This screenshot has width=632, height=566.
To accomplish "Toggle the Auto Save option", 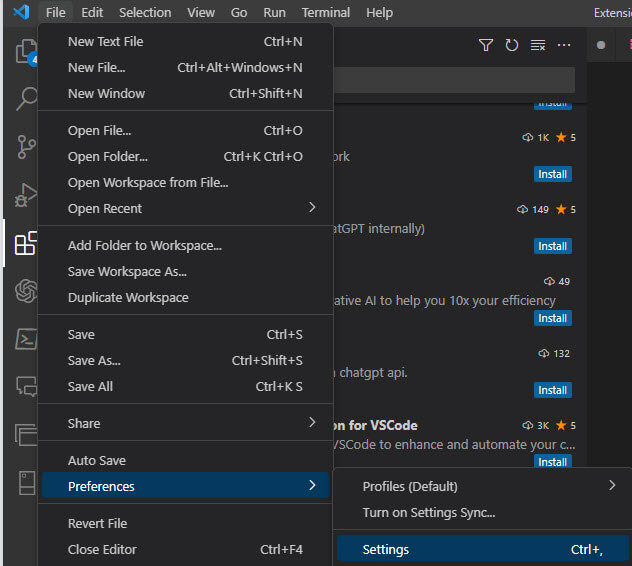I will pos(97,461).
